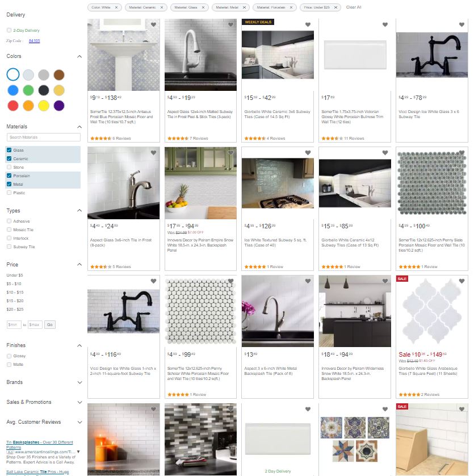Favorite the Giorbello 3x6 Subway Tiles heart icon
The width and height of the screenshot is (474, 476).
pos(308,24)
